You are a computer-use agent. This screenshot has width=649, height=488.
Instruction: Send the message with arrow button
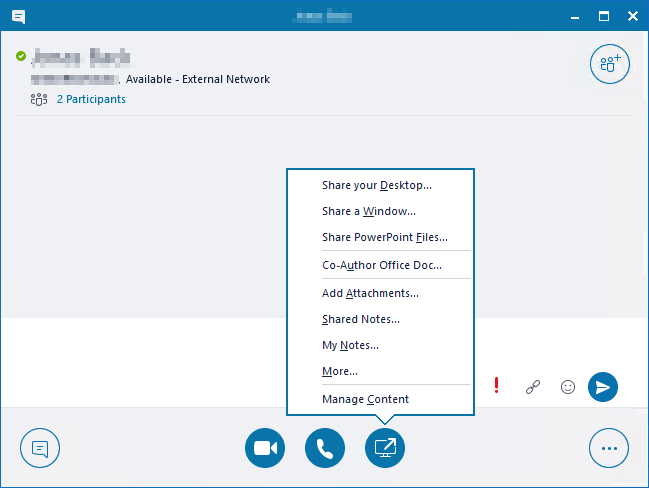(x=603, y=387)
